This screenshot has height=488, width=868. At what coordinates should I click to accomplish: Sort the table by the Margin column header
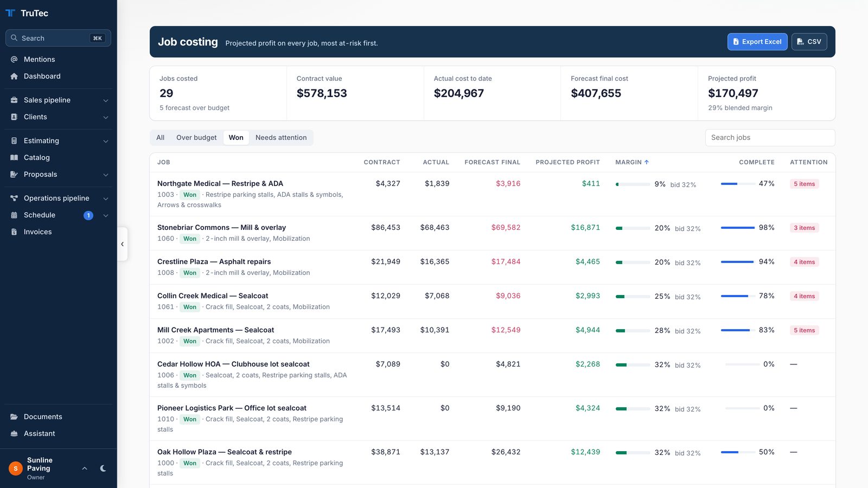pos(632,162)
